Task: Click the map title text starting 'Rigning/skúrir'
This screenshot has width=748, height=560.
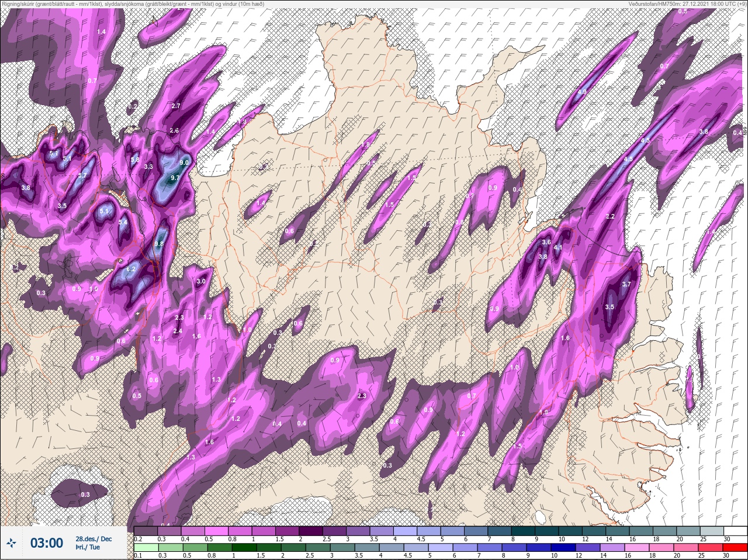Action: 133,4
